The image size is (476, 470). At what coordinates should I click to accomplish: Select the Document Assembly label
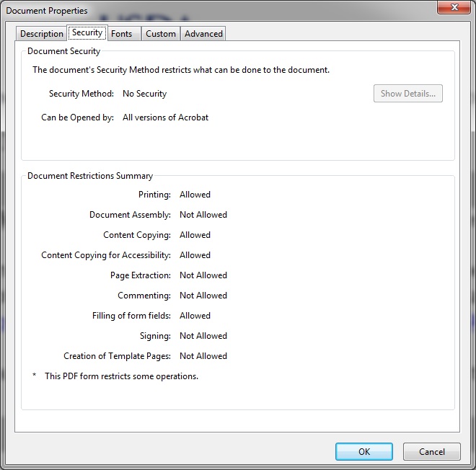coord(130,215)
